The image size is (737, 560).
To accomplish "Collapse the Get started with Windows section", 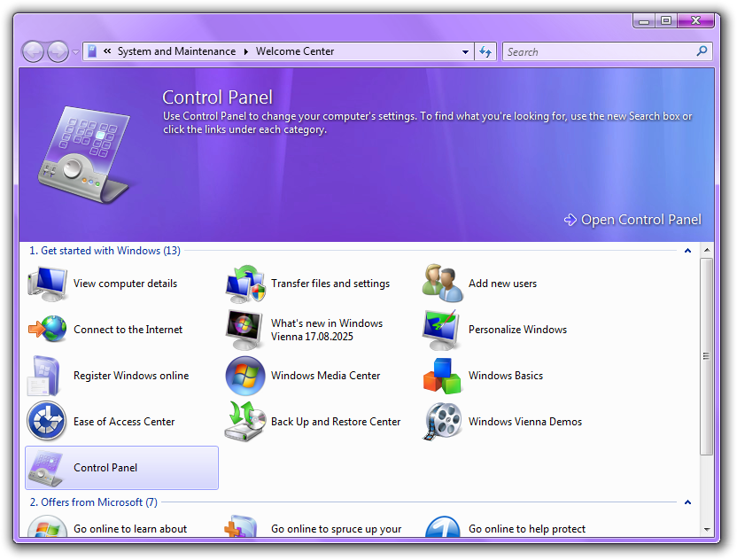I will [687, 251].
